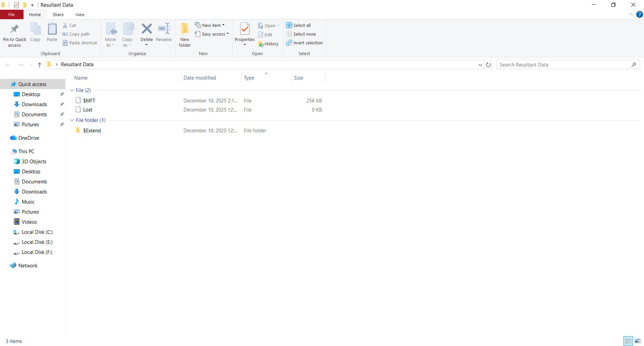Image resolution: width=644 pixels, height=346 pixels.
Task: Open the address bar history dropdown
Action: (x=480, y=64)
